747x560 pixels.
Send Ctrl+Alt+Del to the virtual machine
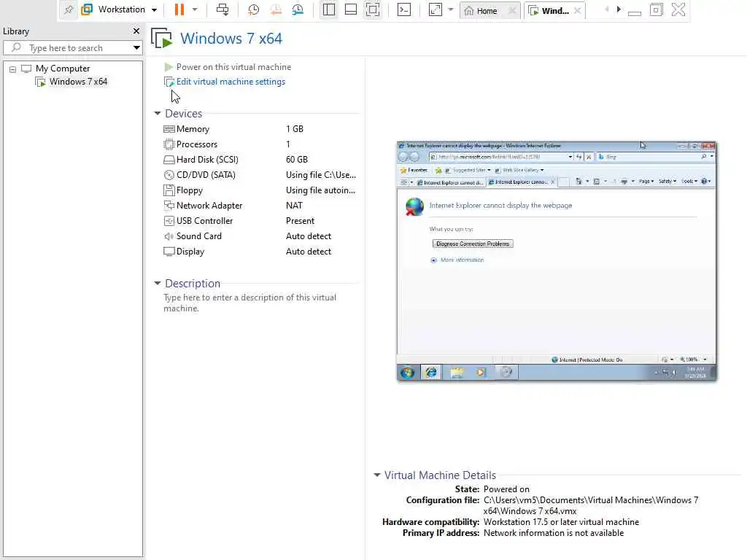(222, 9)
